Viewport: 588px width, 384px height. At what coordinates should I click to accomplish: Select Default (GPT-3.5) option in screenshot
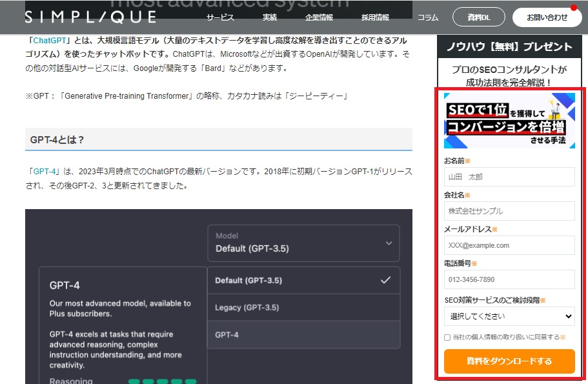304,280
